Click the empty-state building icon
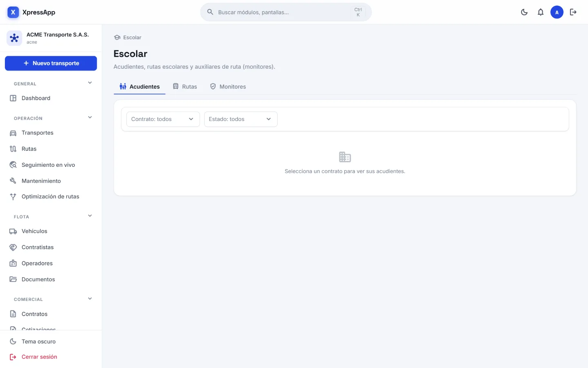Screen dimensions: 588x368 (x=345, y=157)
